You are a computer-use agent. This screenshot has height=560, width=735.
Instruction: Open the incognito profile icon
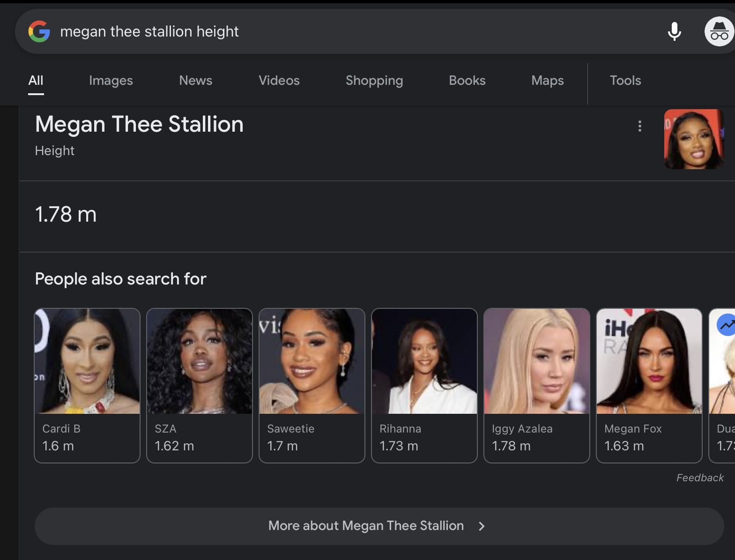(719, 31)
